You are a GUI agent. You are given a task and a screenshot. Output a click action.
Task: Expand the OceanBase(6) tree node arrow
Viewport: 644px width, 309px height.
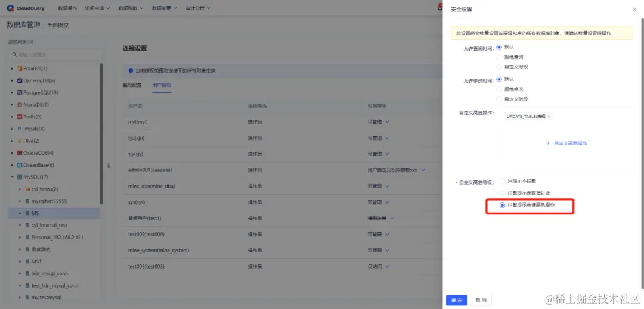point(13,165)
